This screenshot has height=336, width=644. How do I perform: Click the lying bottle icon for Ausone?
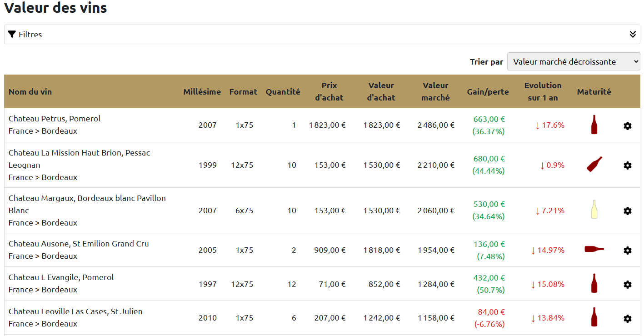tap(594, 249)
